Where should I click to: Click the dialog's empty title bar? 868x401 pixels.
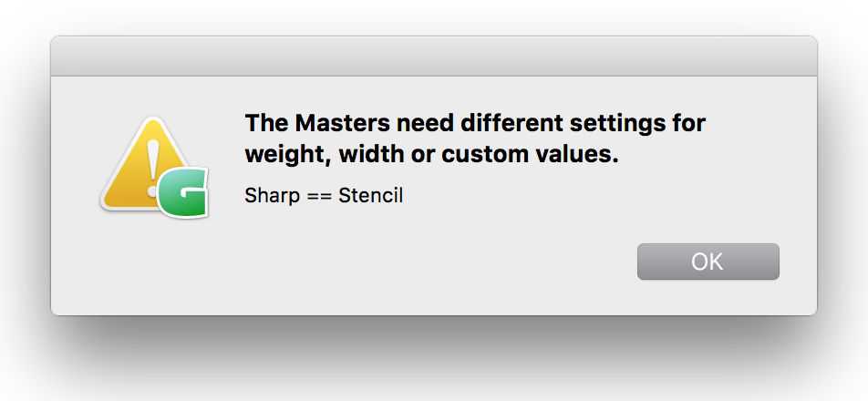tap(433, 57)
